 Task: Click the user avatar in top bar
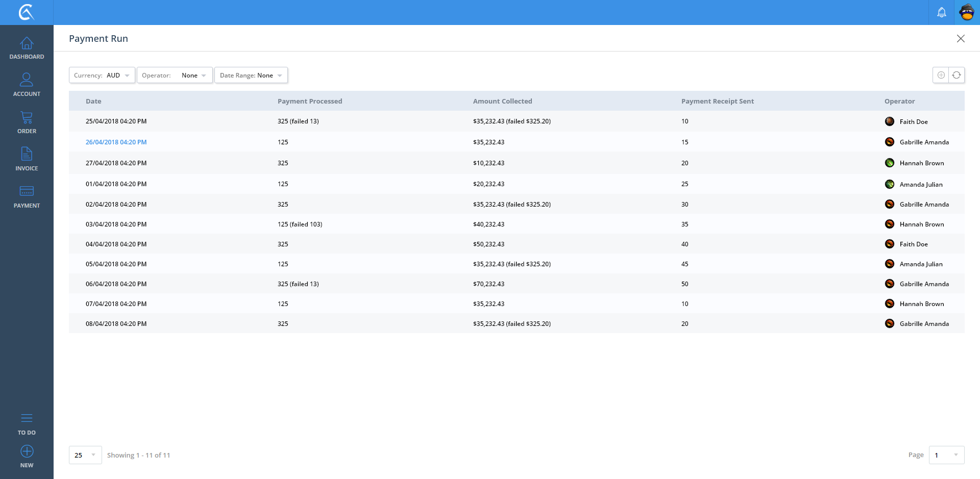coord(967,12)
